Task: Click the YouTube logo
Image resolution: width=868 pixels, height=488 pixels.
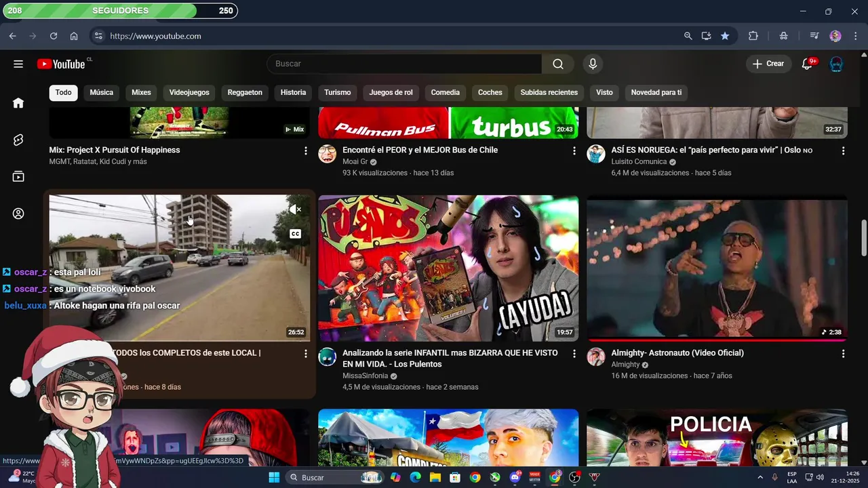Action: [x=62, y=64]
